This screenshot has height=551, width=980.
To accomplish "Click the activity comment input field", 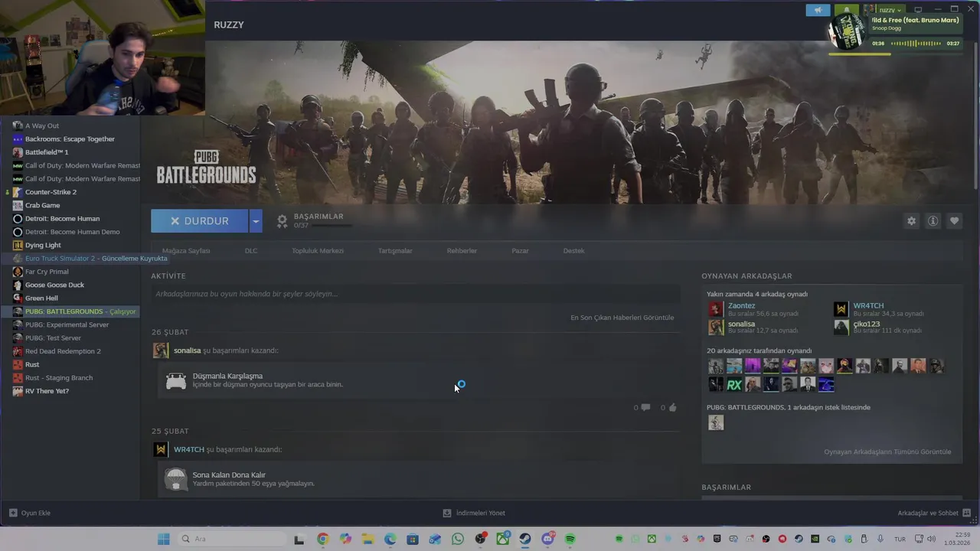I will (x=416, y=294).
